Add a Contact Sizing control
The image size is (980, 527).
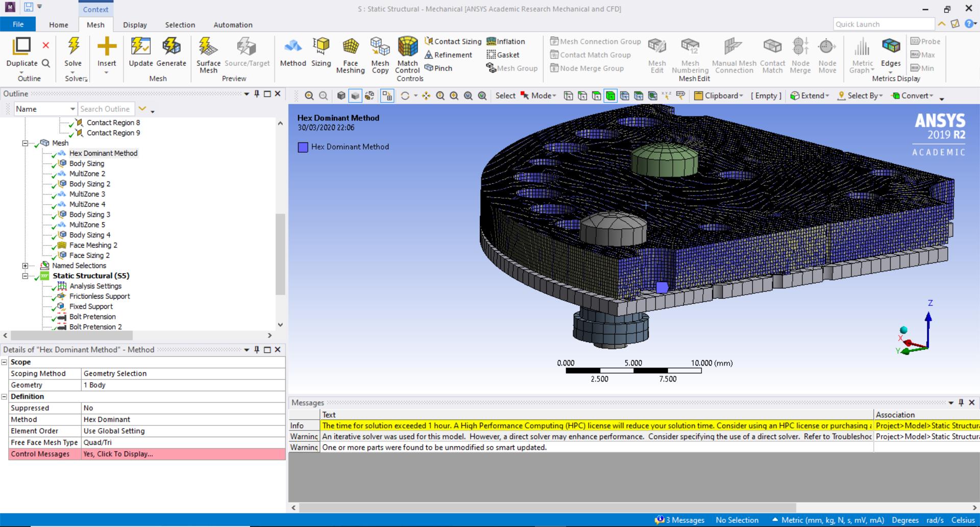pos(453,41)
